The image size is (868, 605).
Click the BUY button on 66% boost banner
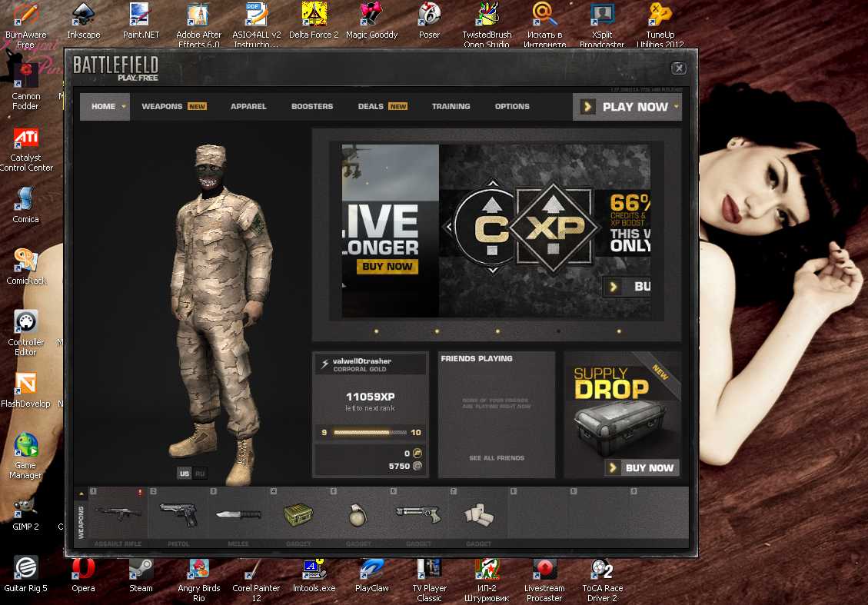627,286
